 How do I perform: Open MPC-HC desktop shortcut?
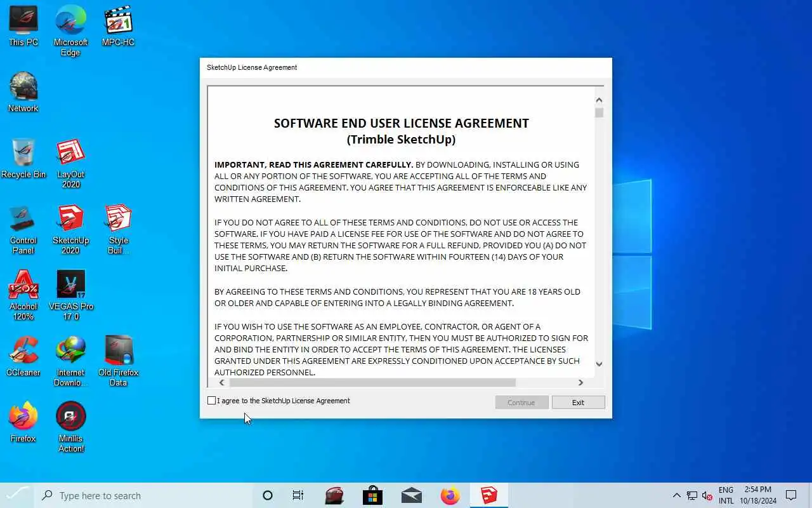tap(118, 26)
